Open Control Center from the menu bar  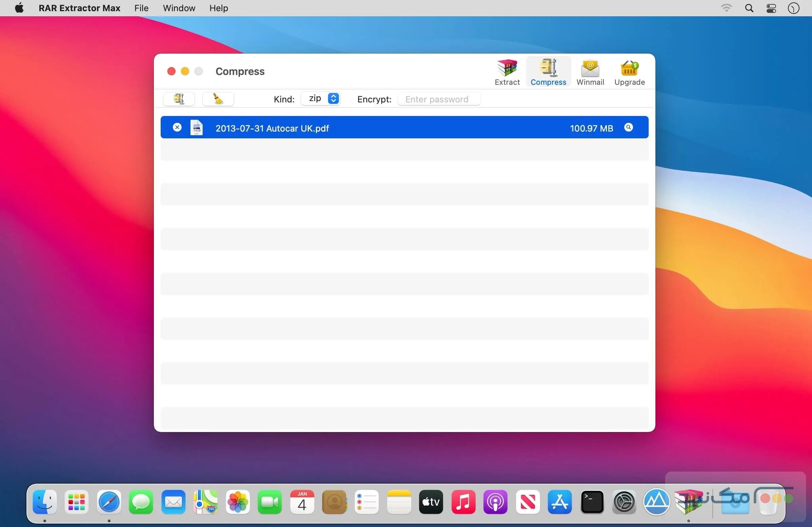[x=771, y=8]
